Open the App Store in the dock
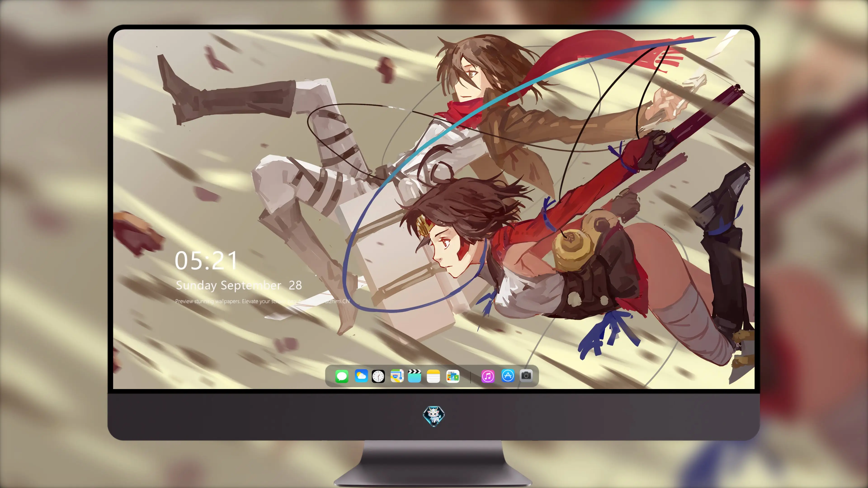This screenshot has height=488, width=868. click(508, 375)
